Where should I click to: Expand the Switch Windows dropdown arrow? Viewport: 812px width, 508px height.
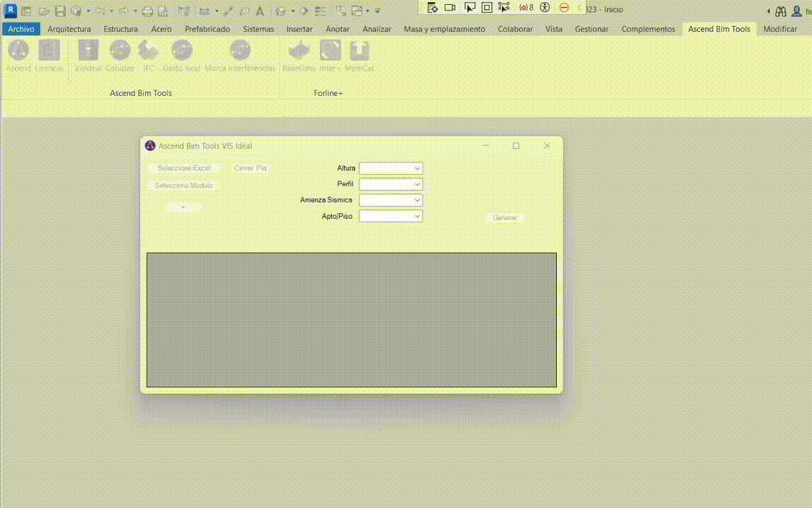click(368, 11)
